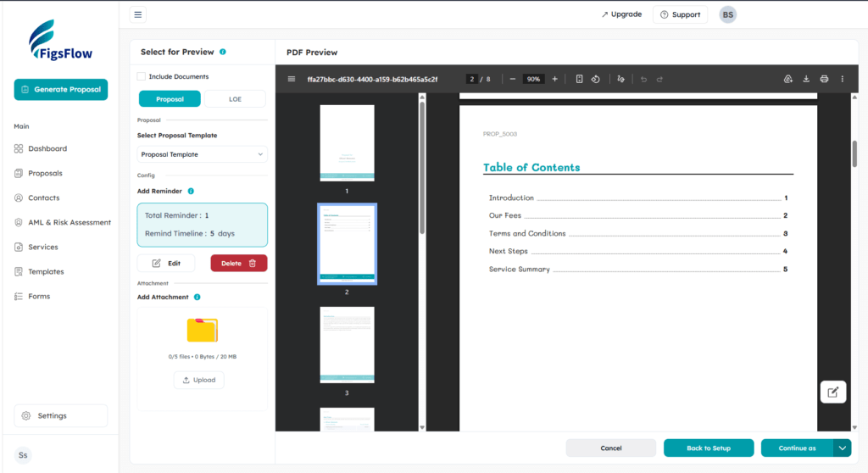Screen dimensions: 868x473
Task: Click PDF redo icon
Action: [x=659, y=79]
